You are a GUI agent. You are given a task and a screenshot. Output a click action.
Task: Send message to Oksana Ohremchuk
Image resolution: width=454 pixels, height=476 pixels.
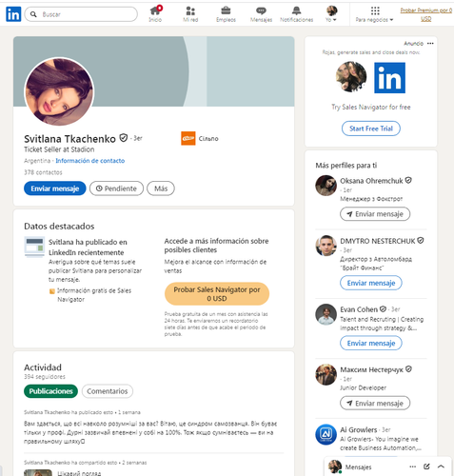(375, 214)
